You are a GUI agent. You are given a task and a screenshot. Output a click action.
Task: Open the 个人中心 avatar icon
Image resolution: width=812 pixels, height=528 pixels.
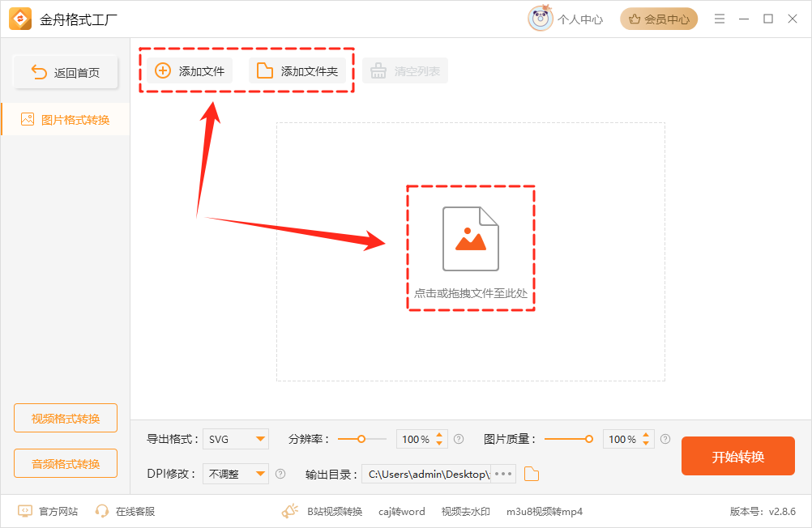tap(542, 19)
